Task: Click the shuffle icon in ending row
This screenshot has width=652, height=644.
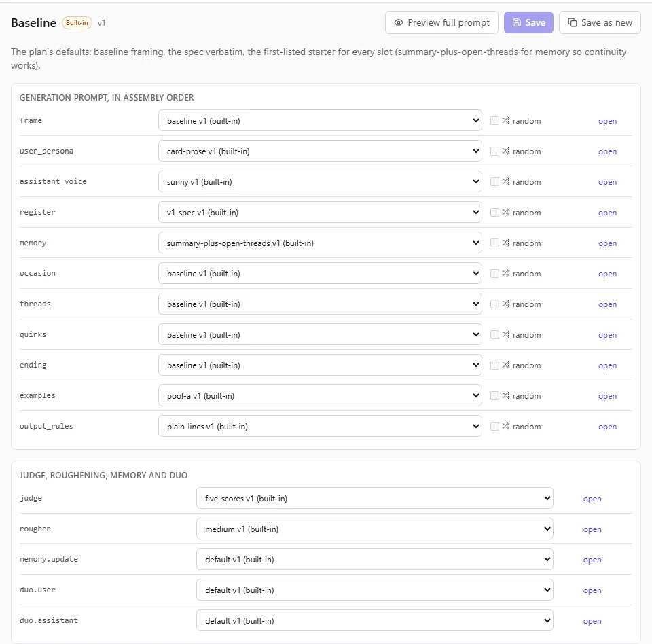Action: pos(505,365)
